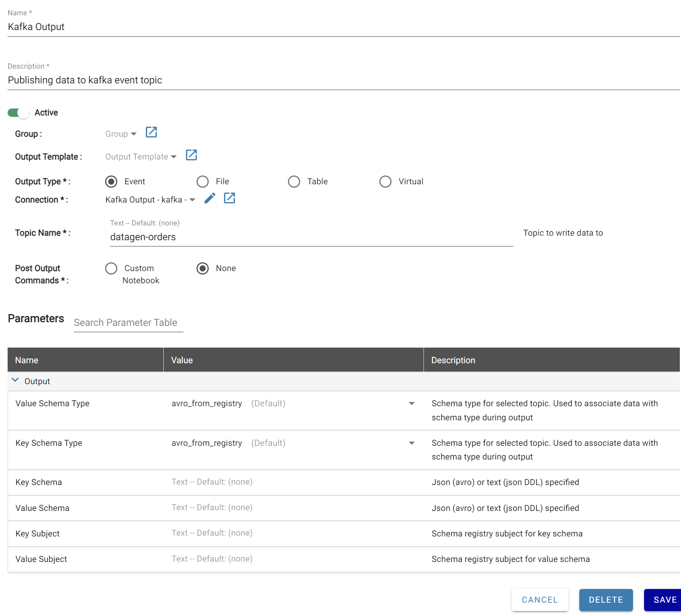Open Key Schema Type dropdown

pyautogui.click(x=293, y=443)
